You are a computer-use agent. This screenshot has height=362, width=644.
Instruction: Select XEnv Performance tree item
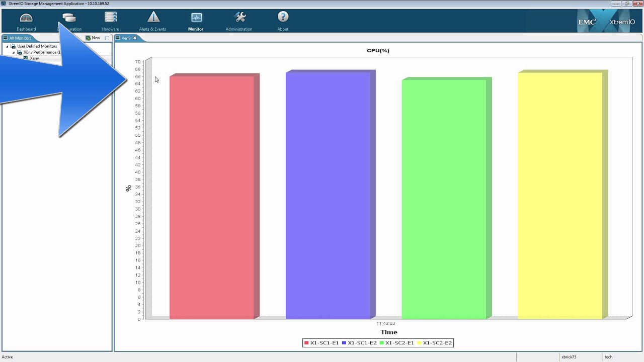click(x=42, y=52)
